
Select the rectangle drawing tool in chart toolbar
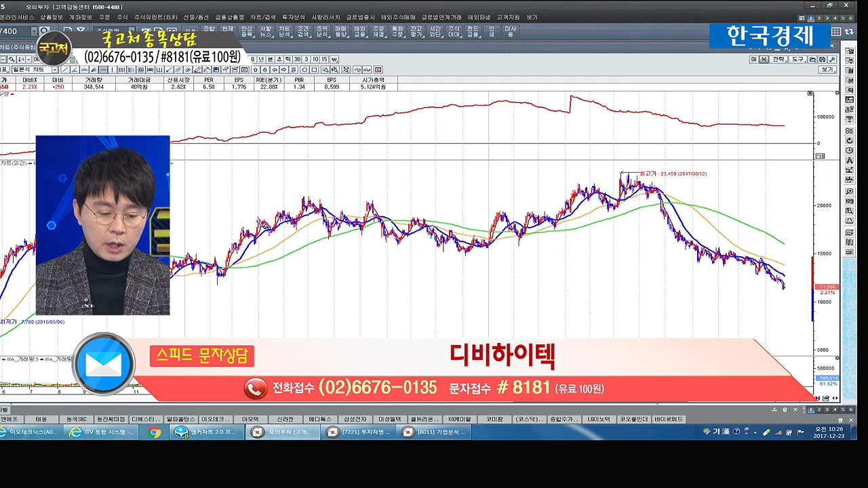click(x=315, y=70)
